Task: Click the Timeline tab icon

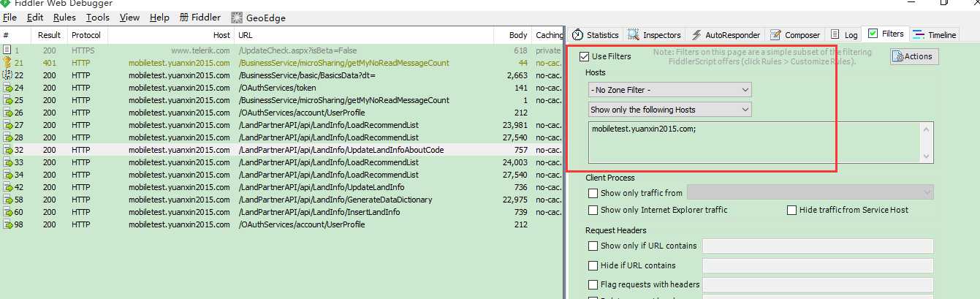Action: pos(918,35)
